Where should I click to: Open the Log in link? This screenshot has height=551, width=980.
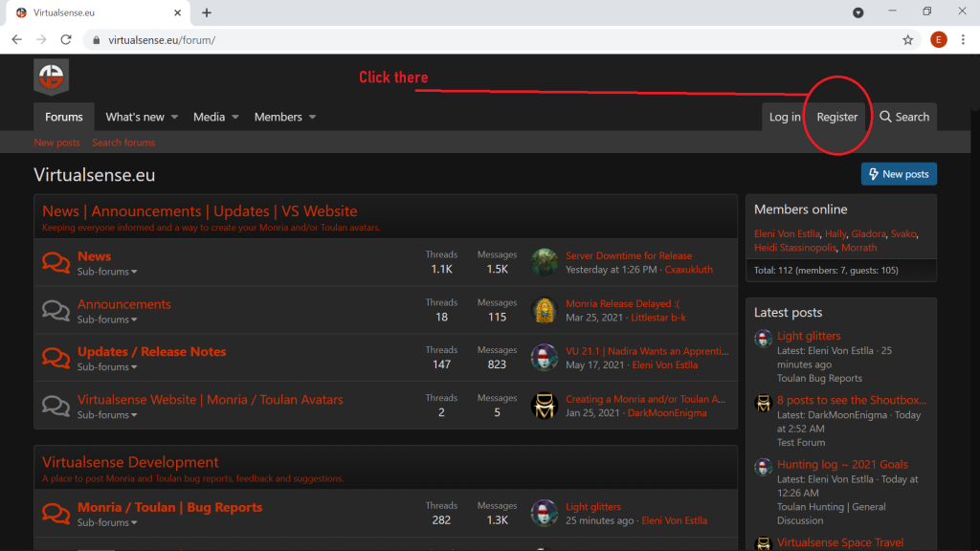pos(785,117)
